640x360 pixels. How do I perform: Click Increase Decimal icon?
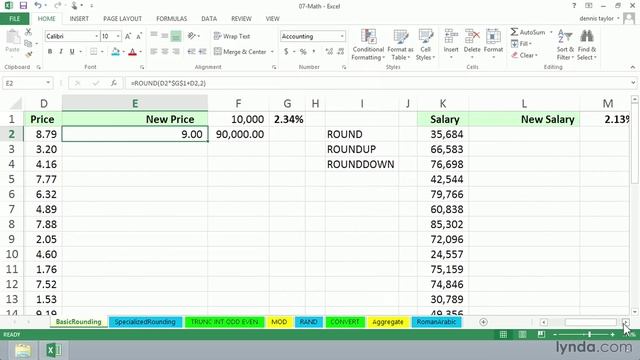point(329,52)
